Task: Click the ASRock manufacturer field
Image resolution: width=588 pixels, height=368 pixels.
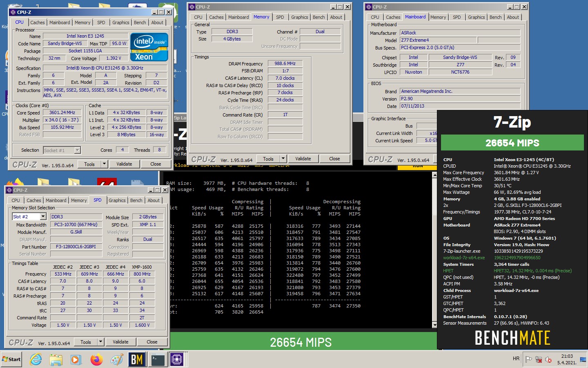Action: point(460,33)
